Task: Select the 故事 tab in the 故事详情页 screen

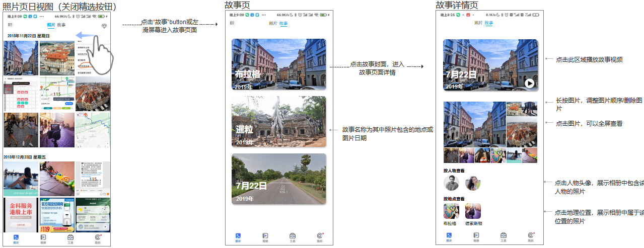Action: [489, 23]
